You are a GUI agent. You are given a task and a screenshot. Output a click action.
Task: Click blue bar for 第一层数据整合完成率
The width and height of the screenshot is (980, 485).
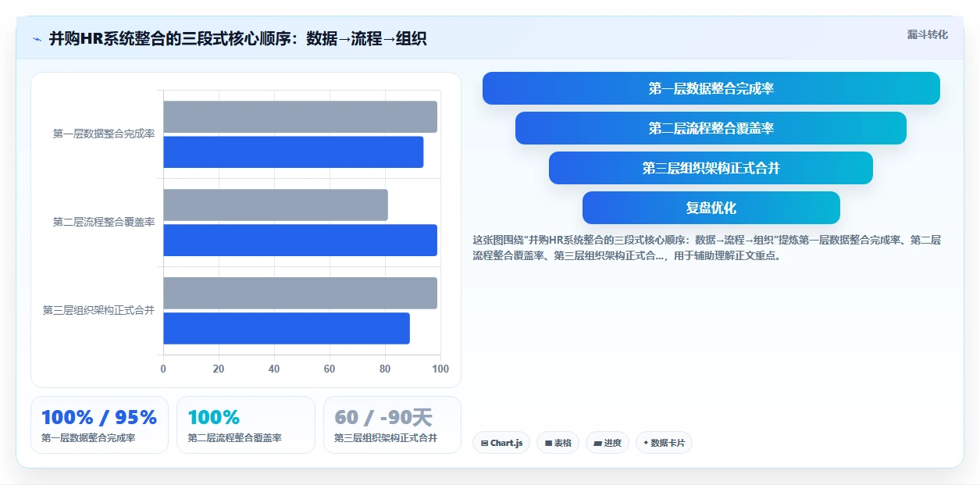pos(293,152)
